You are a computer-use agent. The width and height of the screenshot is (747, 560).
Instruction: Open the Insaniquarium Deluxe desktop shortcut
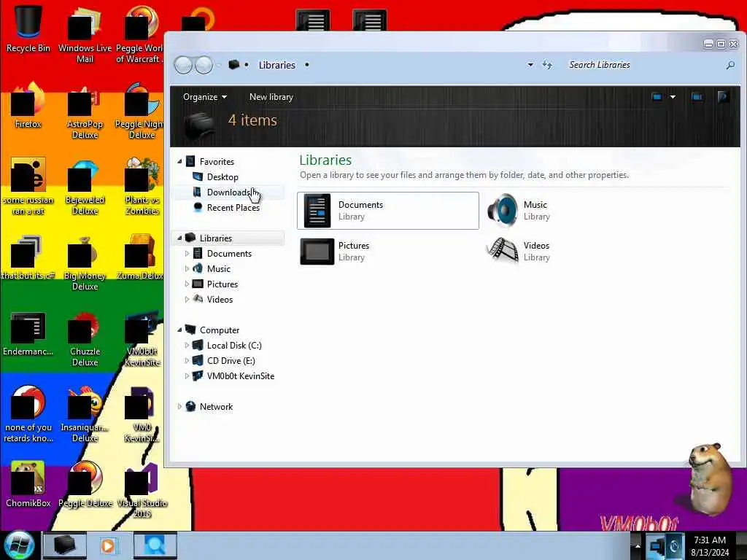(x=85, y=414)
